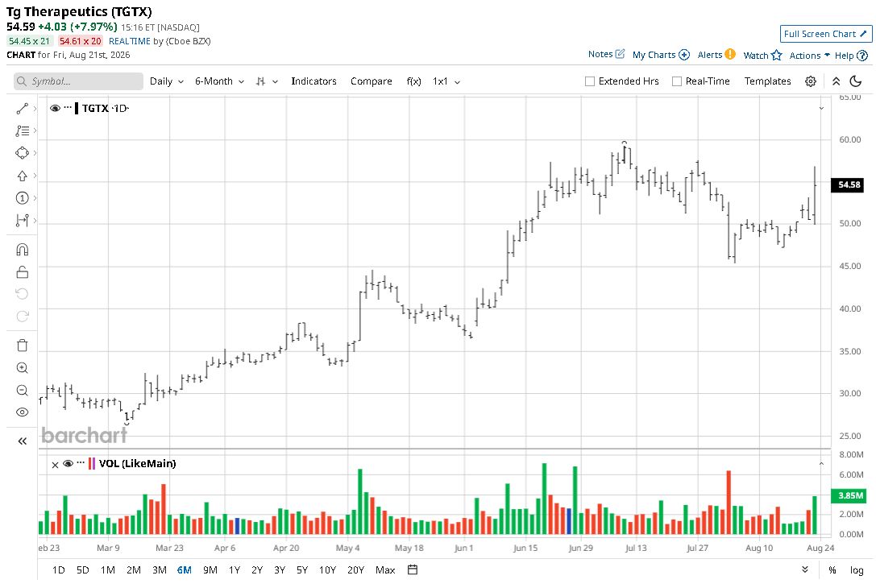Select the 5Y time range
This screenshot has width=876, height=588.
pos(301,570)
